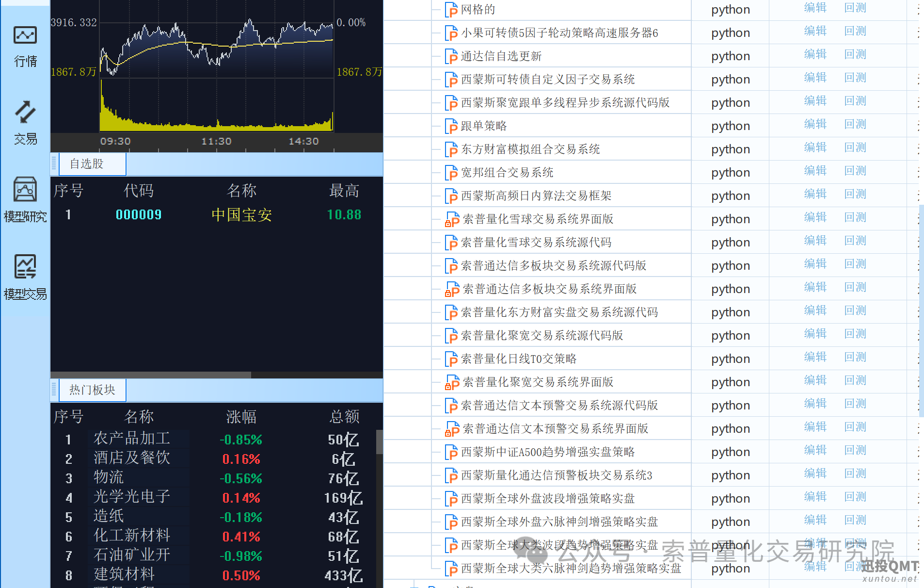Click the python file icon beside 跟单策略
924x588 pixels.
point(451,126)
